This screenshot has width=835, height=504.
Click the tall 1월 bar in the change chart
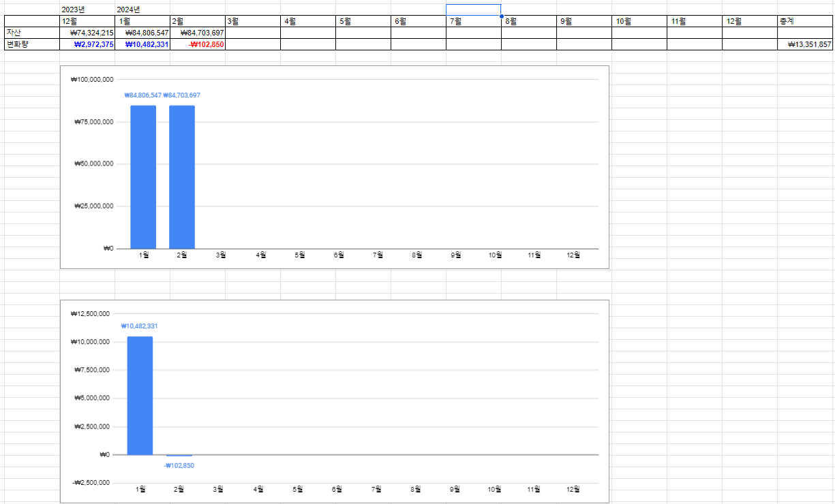[140, 396]
